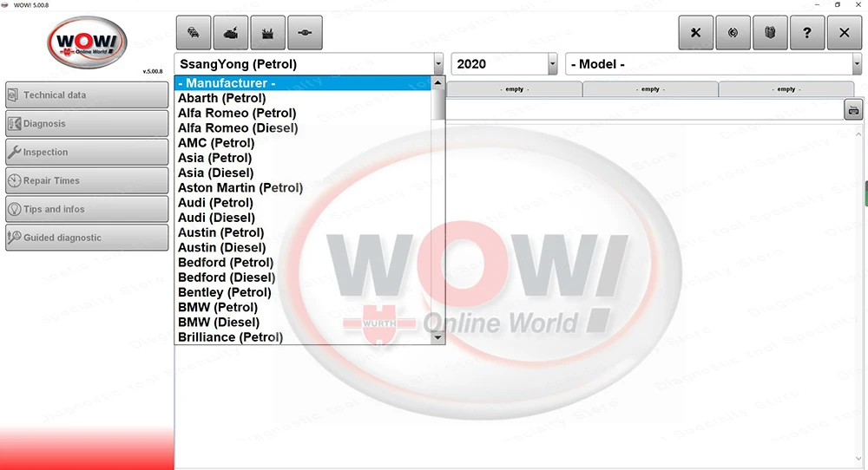Click the WOW! Online World logo
Viewport: 868px width, 470px height.
point(87,42)
